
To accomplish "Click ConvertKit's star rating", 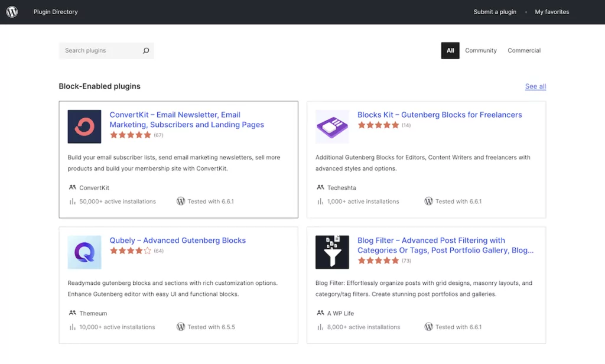I will click(x=131, y=135).
